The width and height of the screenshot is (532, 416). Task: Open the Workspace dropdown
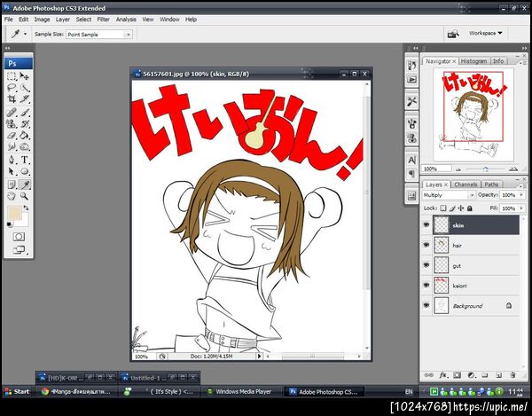[486, 33]
